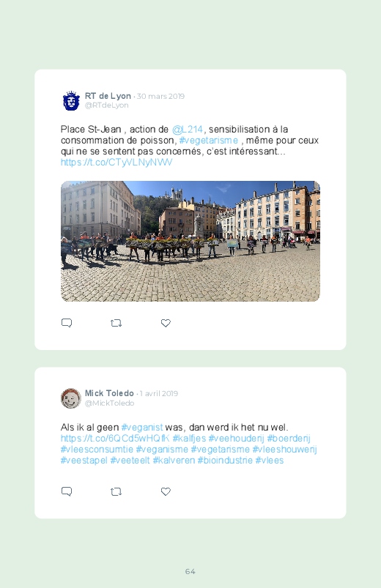381x588 pixels.
Task: Retweet the Mick Toledo tweet
Action: coord(116,491)
